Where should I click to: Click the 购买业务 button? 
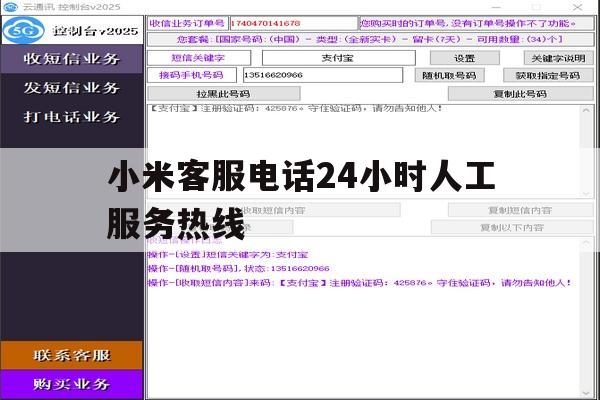pyautogui.click(x=72, y=384)
